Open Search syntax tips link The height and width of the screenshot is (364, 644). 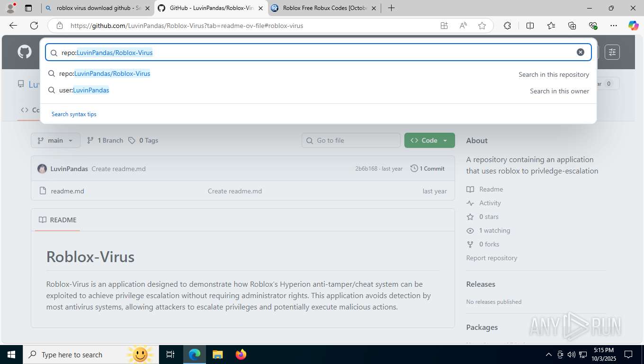[74, 114]
